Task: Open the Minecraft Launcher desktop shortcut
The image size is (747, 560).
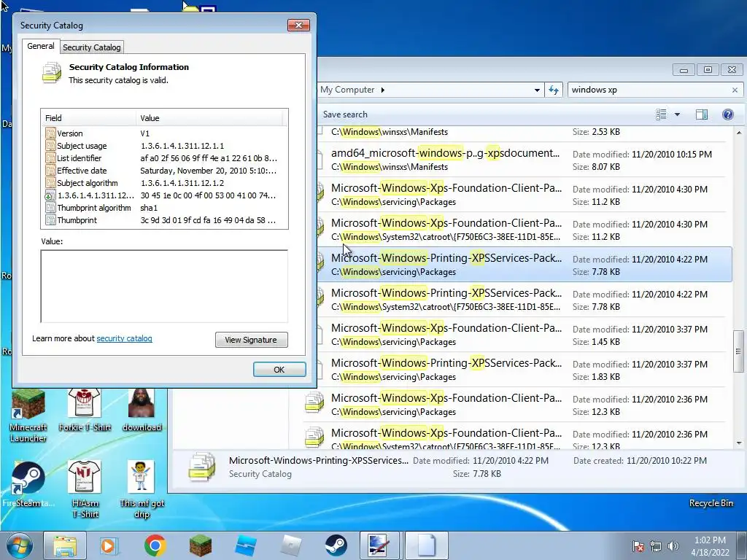Action: pyautogui.click(x=28, y=415)
